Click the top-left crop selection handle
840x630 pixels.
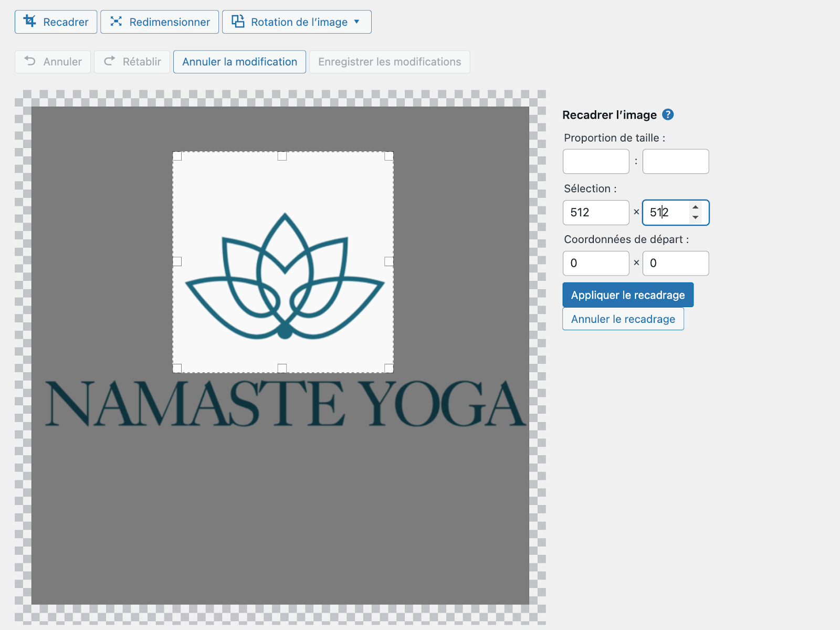click(x=177, y=156)
